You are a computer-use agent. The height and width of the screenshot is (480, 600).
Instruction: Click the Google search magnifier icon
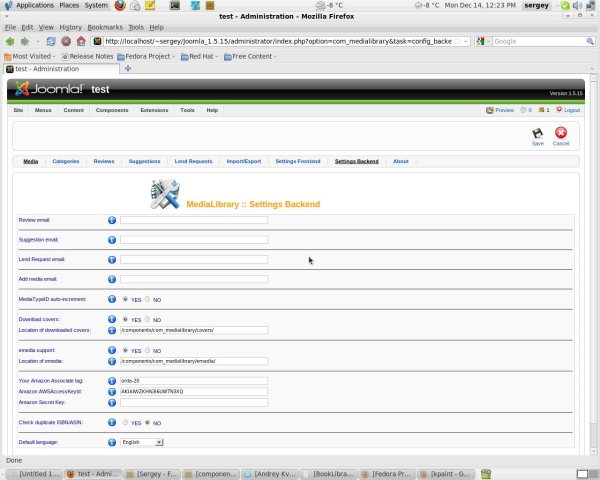[x=590, y=41]
